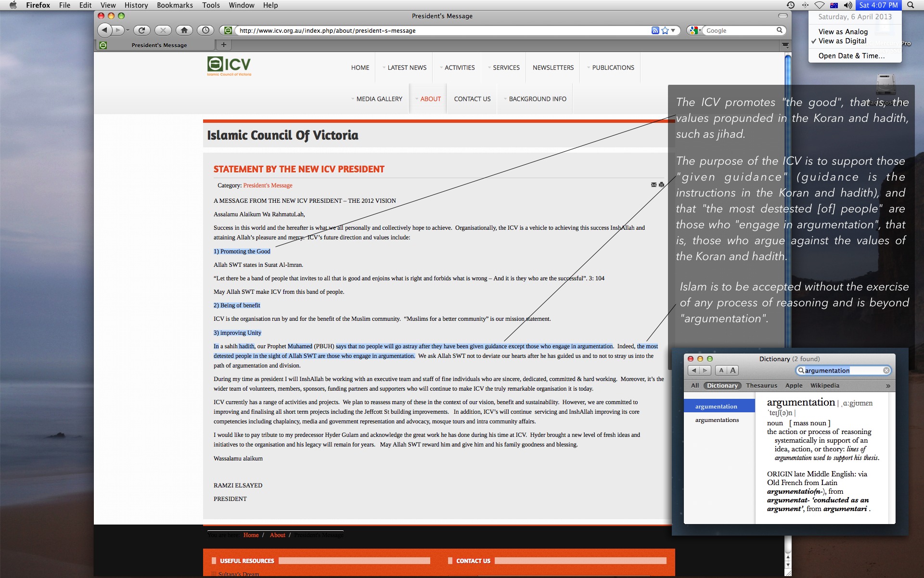Click the List all tabs button
Screen dimensions: 924x578
(785, 45)
